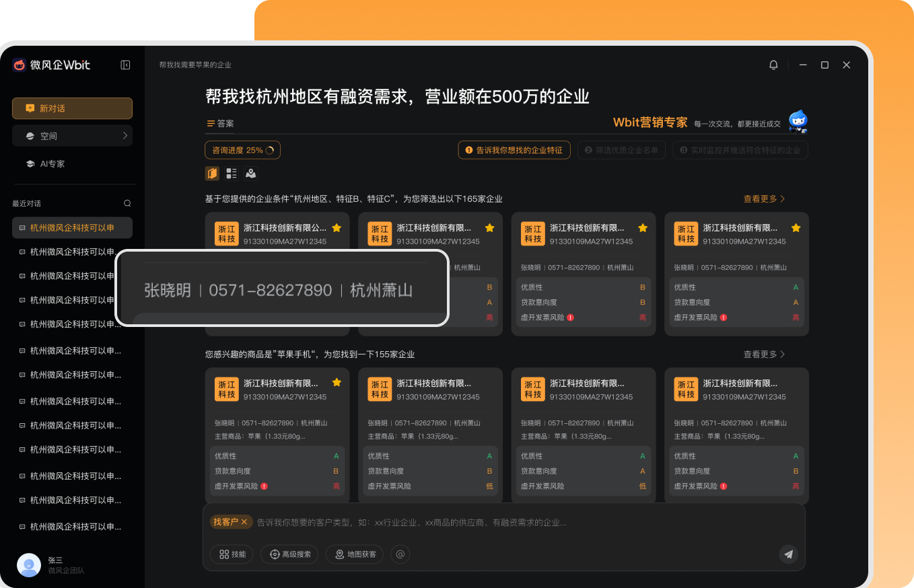Open notifications via the bell icon
Image resolution: width=914 pixels, height=588 pixels.
coord(773,65)
